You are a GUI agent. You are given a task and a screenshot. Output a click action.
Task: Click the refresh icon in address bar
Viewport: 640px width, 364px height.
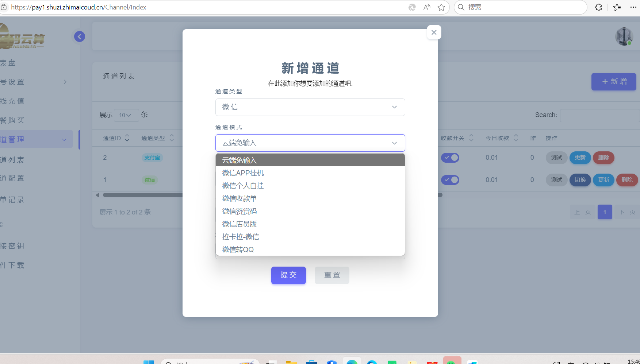[412, 7]
